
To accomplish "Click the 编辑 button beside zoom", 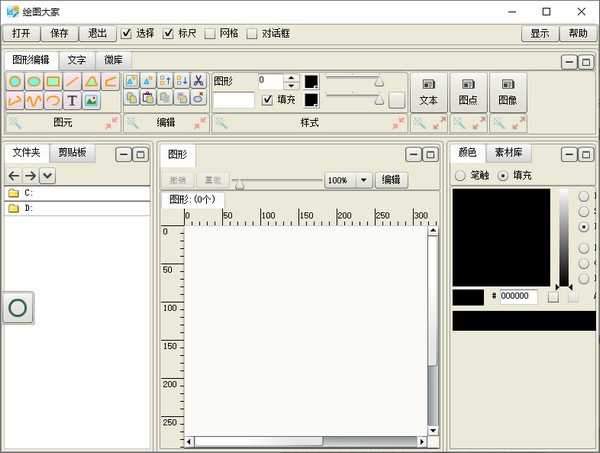I will [x=391, y=180].
